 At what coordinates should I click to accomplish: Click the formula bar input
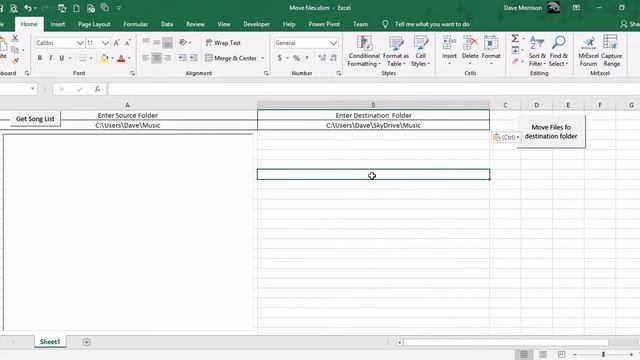(x=373, y=89)
